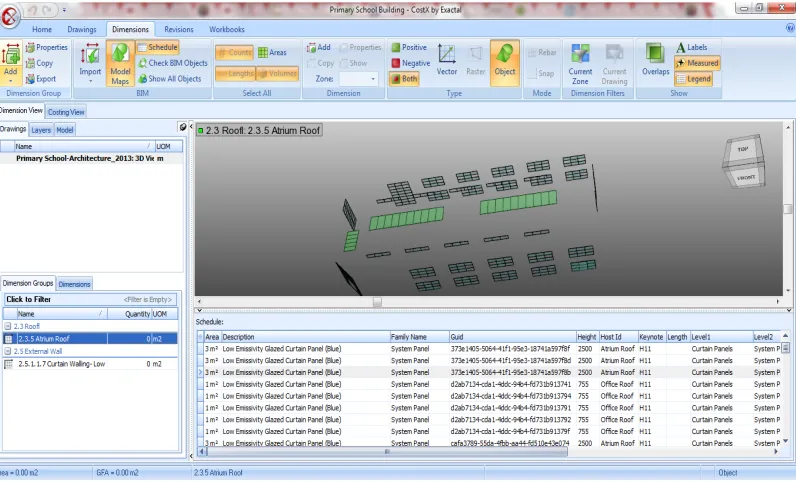Select 2.3.5 Atrium Roof row
This screenshot has height=482, width=796.
(x=90, y=339)
